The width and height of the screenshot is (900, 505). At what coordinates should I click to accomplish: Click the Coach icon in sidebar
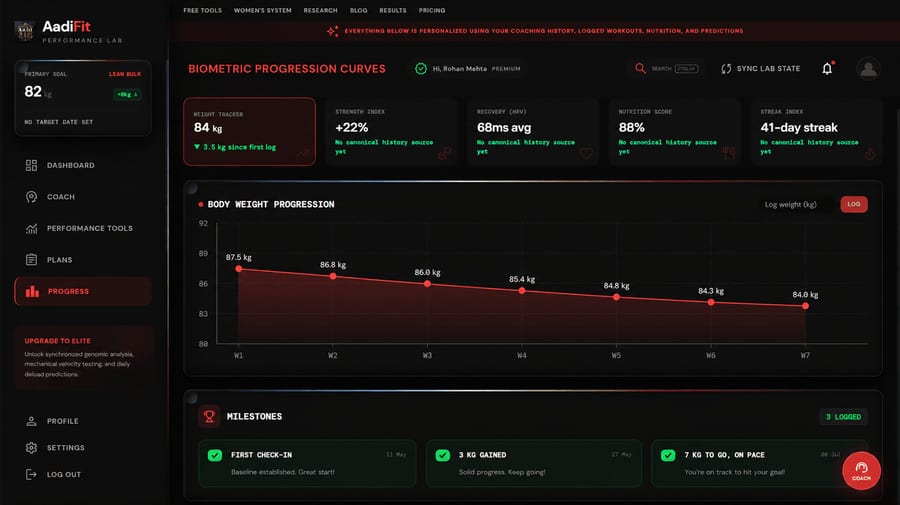click(x=32, y=197)
